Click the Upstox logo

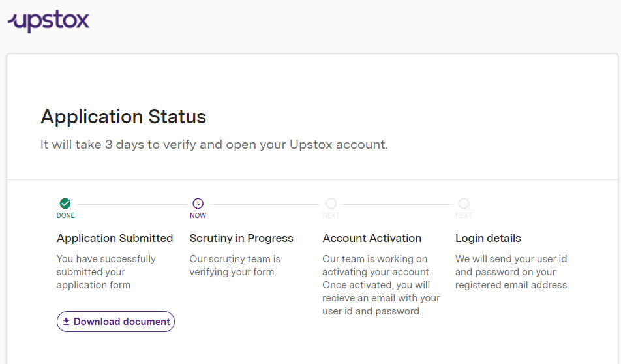point(48,21)
